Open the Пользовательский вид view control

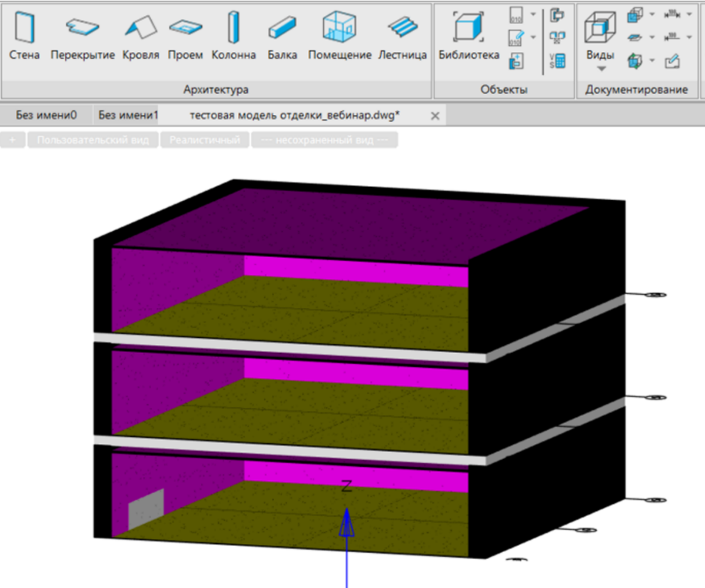pyautogui.click(x=93, y=140)
